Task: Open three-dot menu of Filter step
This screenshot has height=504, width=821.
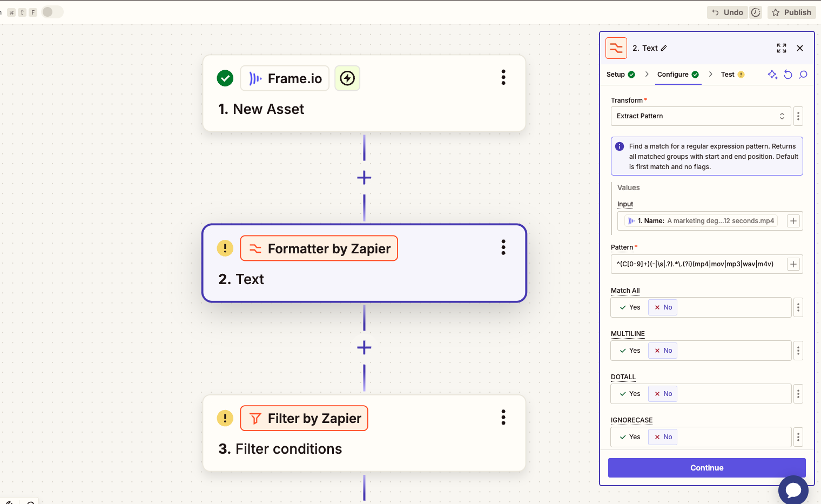Action: (x=503, y=417)
